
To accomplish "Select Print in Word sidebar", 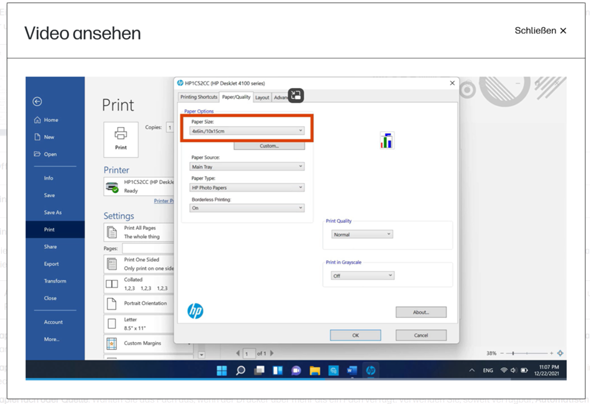I will tap(55, 229).
